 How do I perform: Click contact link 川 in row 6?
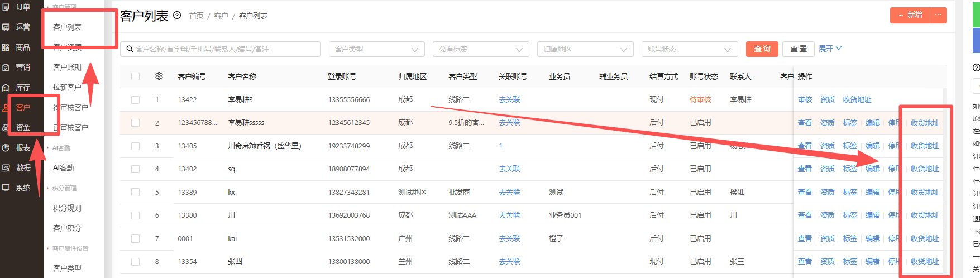(x=733, y=215)
